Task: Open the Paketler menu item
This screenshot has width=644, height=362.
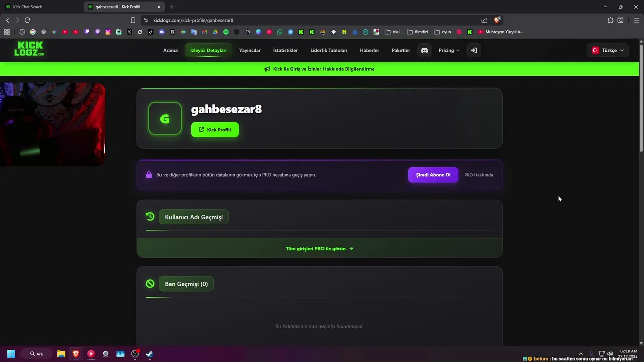Action: coord(400,50)
